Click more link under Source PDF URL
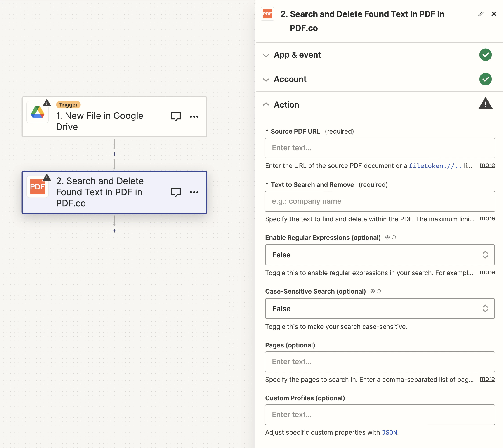This screenshot has height=448, width=503. 487,165
